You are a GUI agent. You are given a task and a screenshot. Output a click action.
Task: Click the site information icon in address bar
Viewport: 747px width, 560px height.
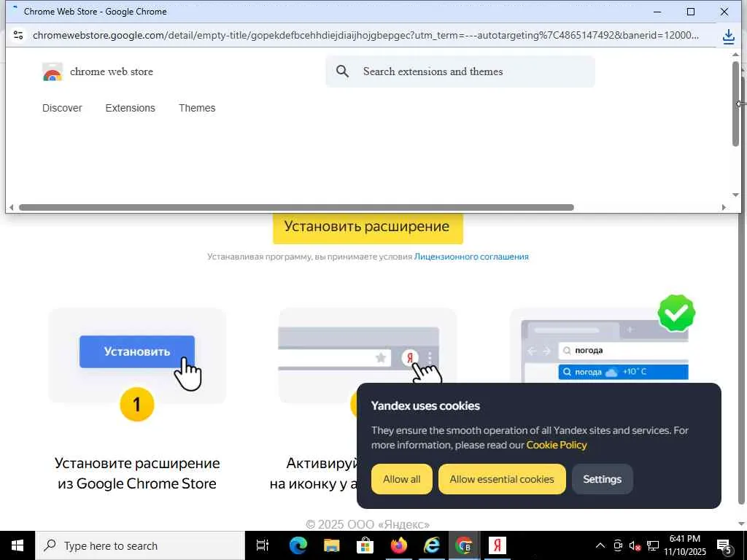[18, 35]
